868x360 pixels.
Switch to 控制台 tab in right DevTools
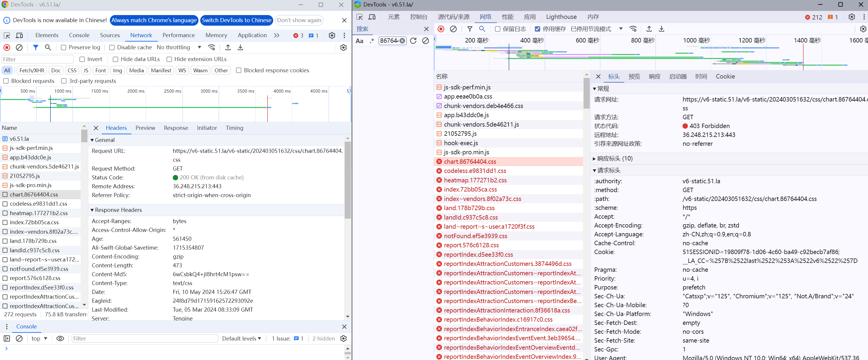click(419, 17)
